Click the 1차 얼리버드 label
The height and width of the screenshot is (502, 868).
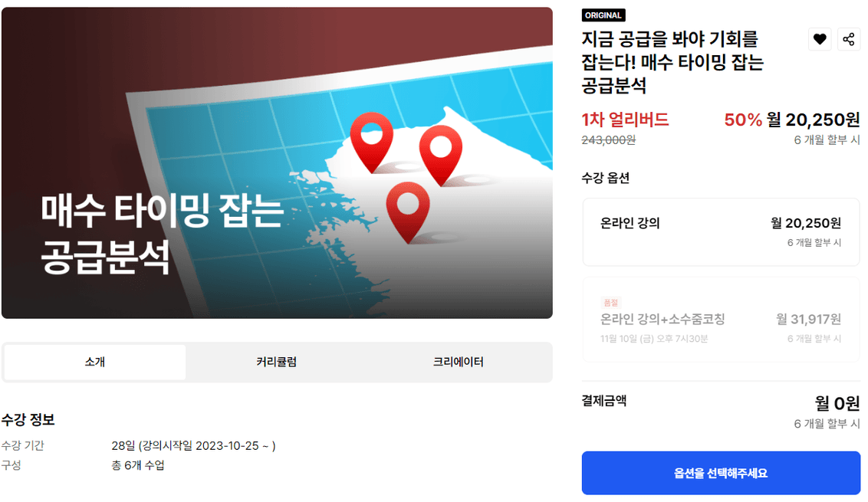pyautogui.click(x=625, y=120)
